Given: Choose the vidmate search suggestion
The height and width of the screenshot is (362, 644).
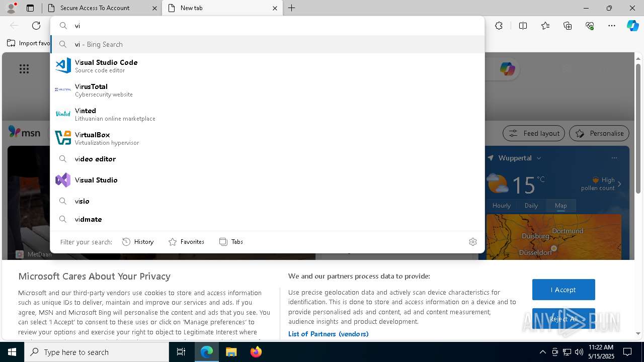Looking at the screenshot, I should (267, 219).
